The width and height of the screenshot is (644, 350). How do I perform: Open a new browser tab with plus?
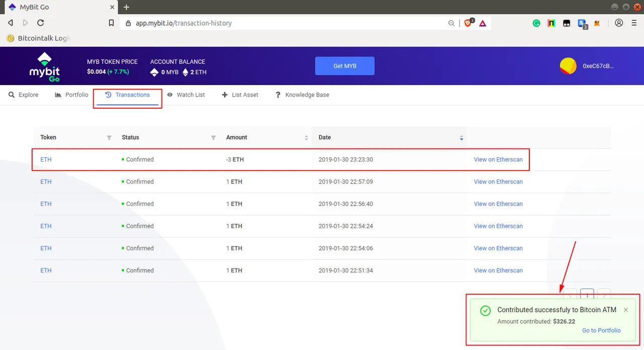(x=126, y=7)
